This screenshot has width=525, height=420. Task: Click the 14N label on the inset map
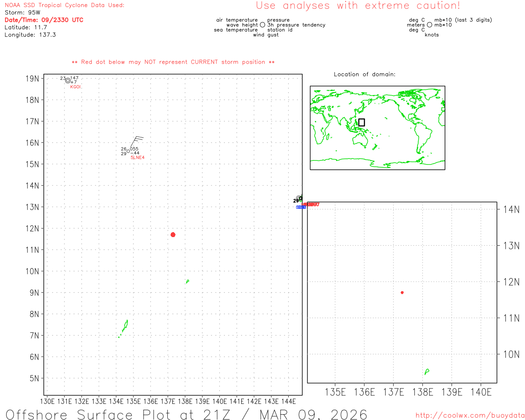pyautogui.click(x=511, y=210)
